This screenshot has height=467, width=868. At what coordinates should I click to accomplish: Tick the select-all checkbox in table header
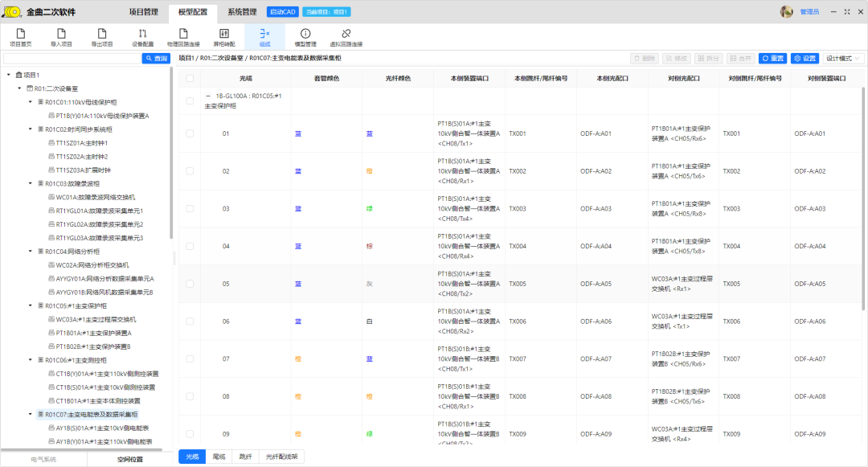tap(190, 78)
